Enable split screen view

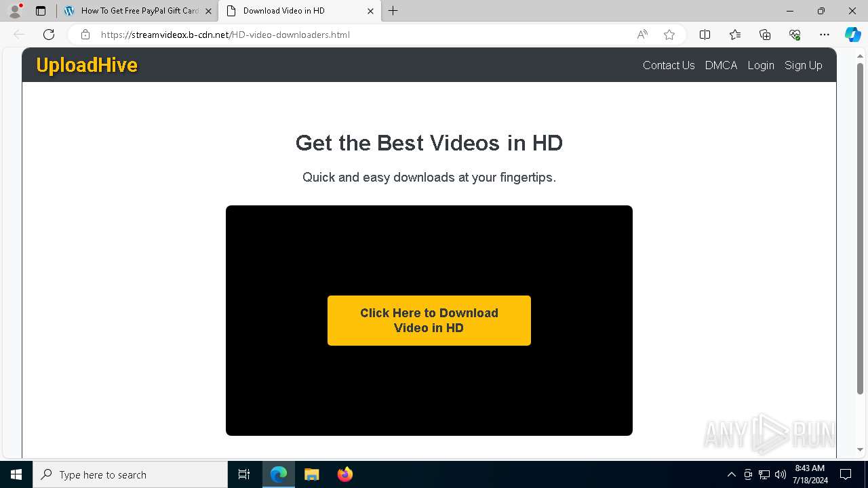(x=705, y=35)
